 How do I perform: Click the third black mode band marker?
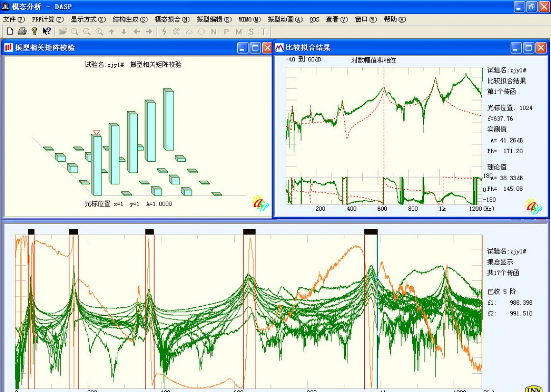tap(149, 232)
